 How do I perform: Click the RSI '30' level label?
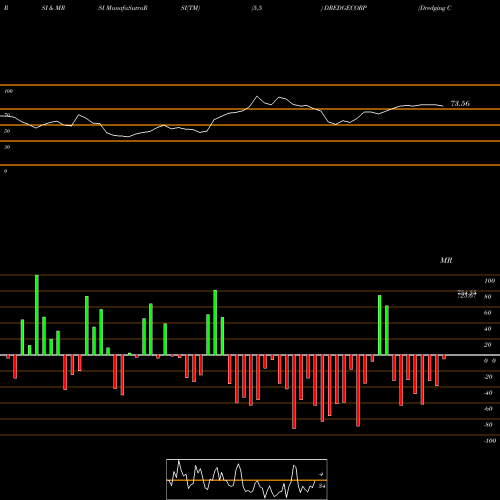[7, 147]
